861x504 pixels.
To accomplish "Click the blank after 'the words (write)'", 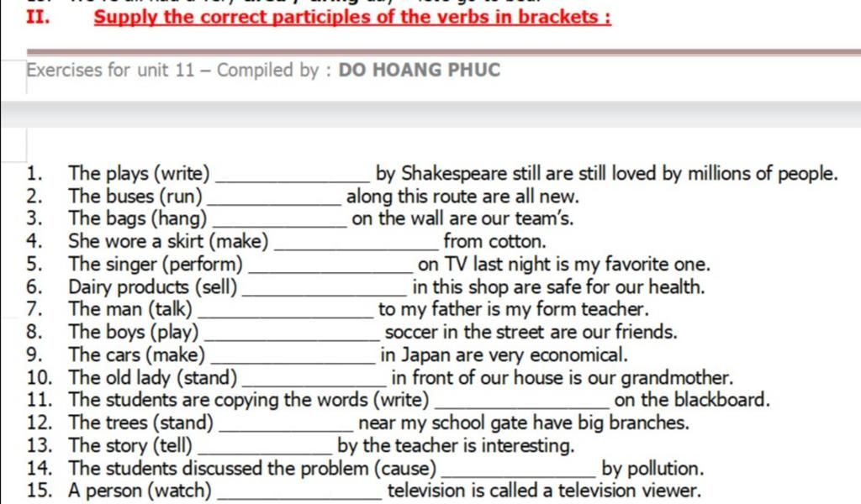I will pyautogui.click(x=521, y=402).
